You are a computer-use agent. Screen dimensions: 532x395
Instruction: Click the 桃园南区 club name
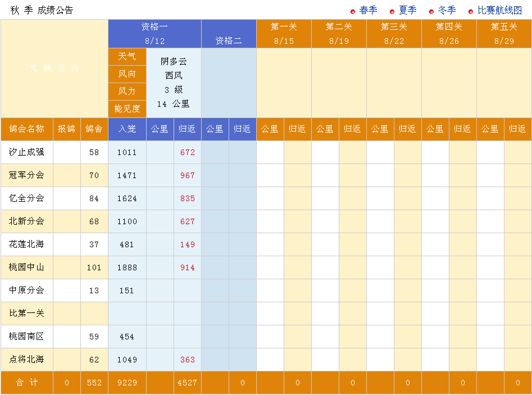[26, 337]
